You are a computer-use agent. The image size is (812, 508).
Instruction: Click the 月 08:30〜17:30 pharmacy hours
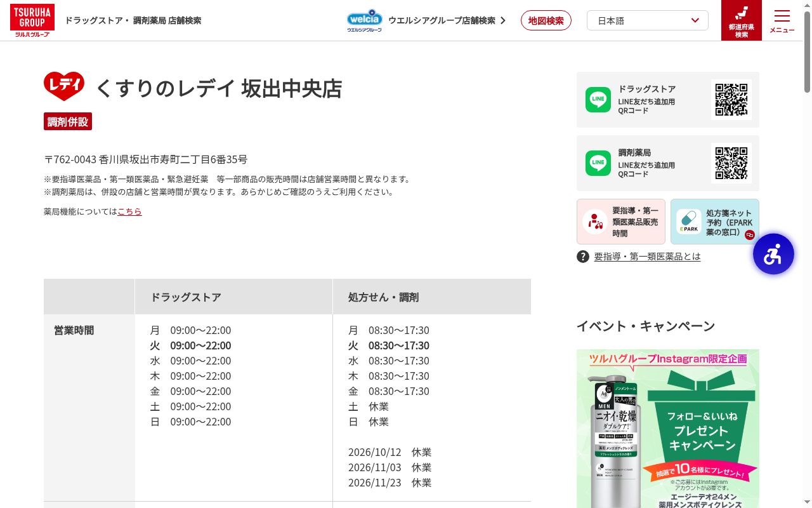coord(389,330)
